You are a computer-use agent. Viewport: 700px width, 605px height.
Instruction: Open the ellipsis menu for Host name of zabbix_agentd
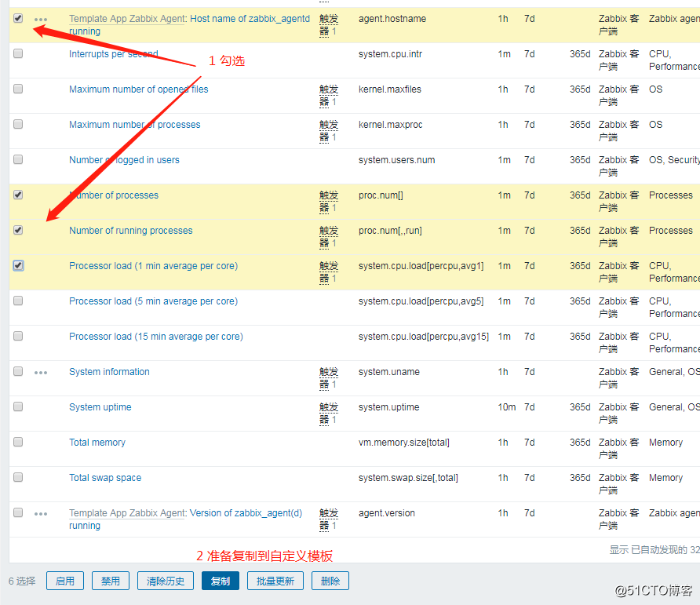41,20
